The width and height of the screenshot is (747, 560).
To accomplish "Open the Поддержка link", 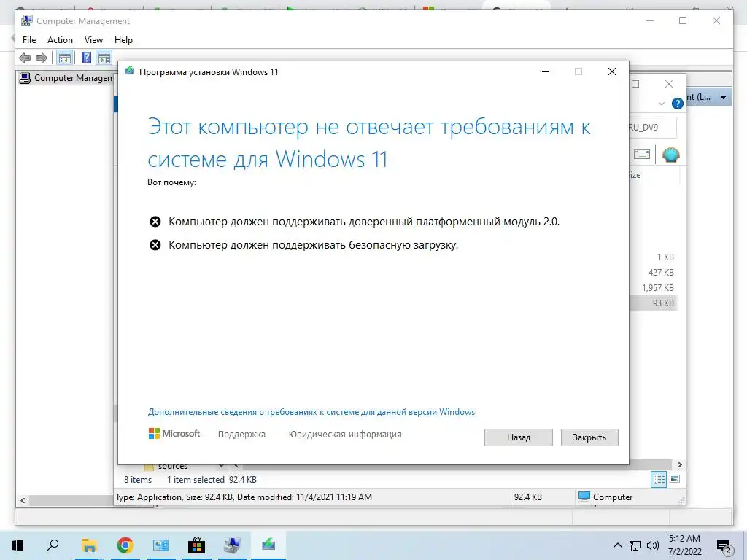I will pyautogui.click(x=241, y=435).
